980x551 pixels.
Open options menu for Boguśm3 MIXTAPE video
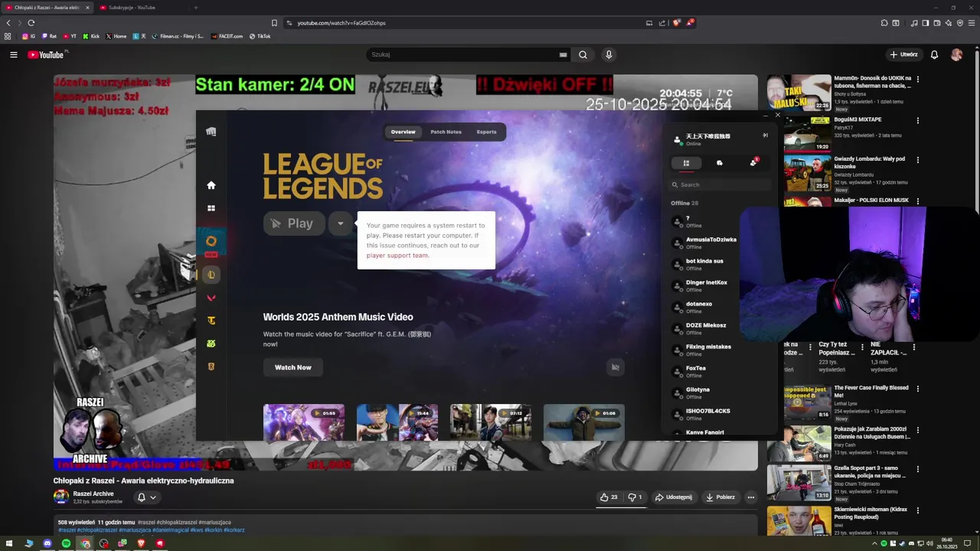click(x=918, y=120)
